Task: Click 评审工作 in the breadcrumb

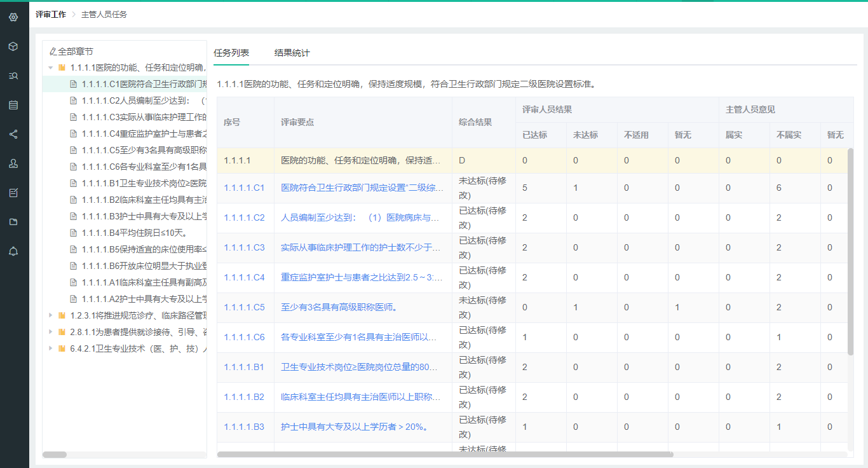Action: click(x=51, y=14)
